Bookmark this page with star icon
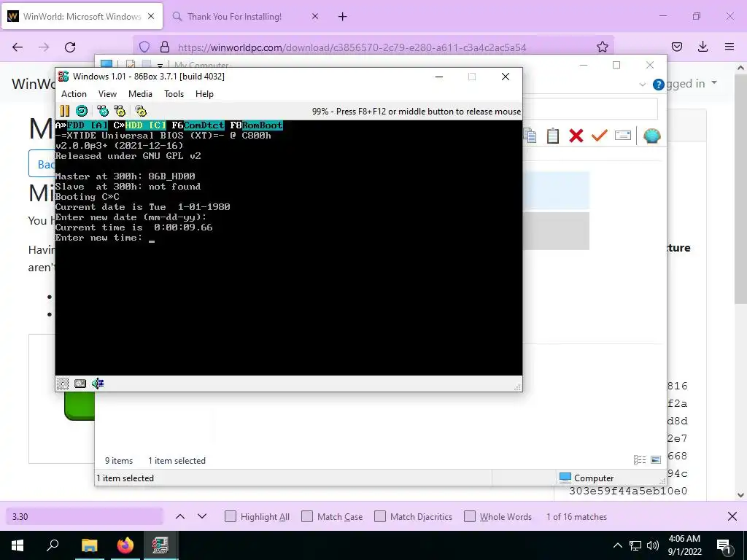747x560 pixels. pyautogui.click(x=602, y=47)
